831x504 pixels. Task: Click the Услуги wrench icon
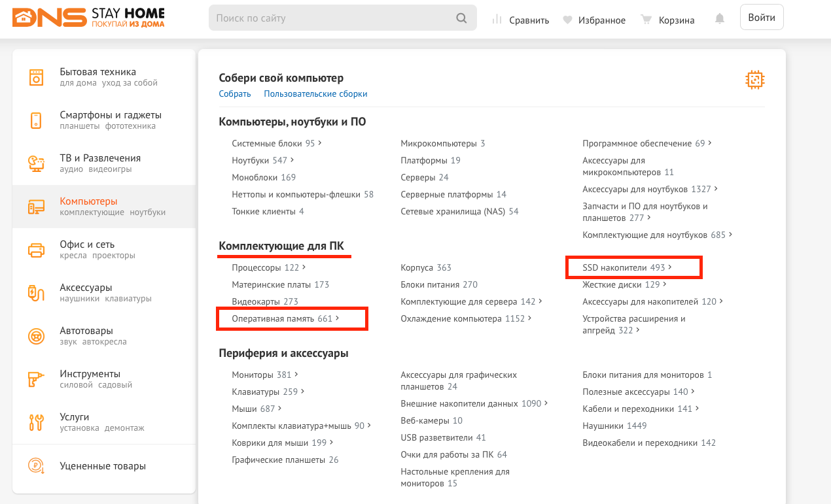[x=36, y=422]
